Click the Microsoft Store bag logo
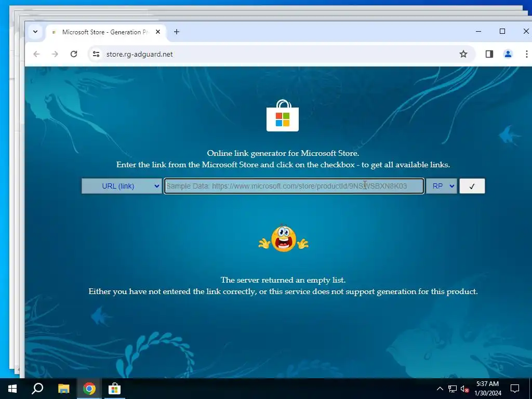Screen dimensions: 532x399 [x=282, y=116]
